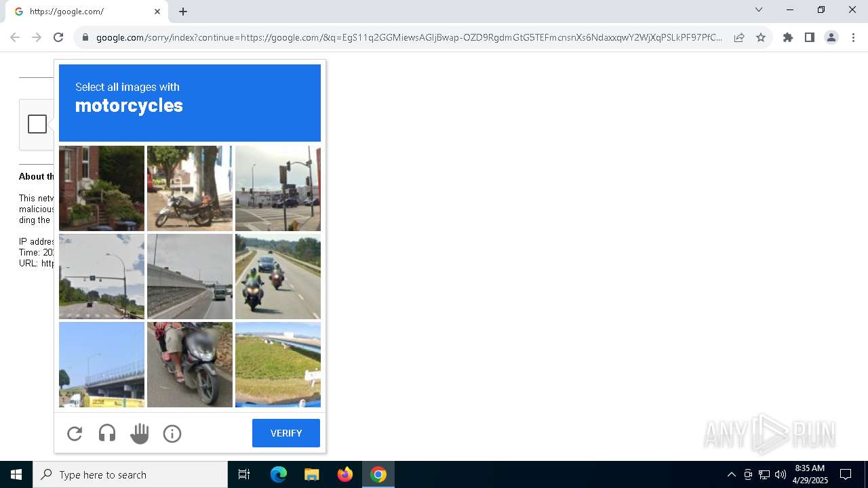Click the address bar URL field
Viewport: 868px width, 488px height.
pyautogui.click(x=409, y=37)
